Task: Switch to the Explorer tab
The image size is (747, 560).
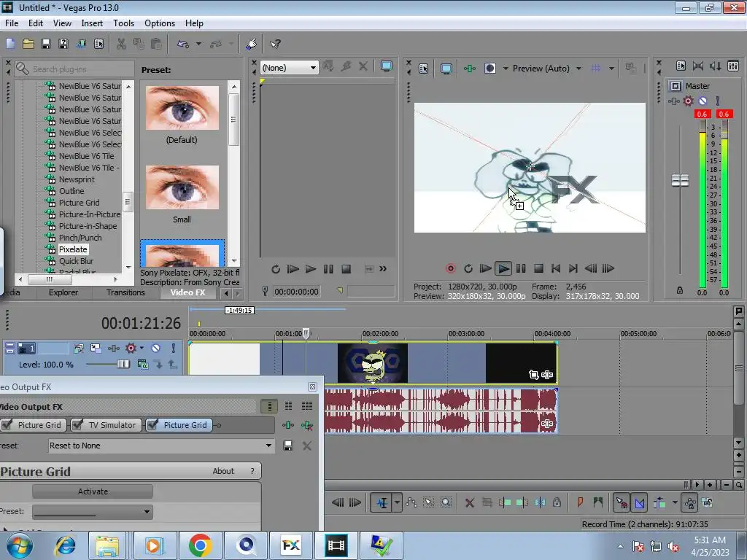Action: [63, 292]
